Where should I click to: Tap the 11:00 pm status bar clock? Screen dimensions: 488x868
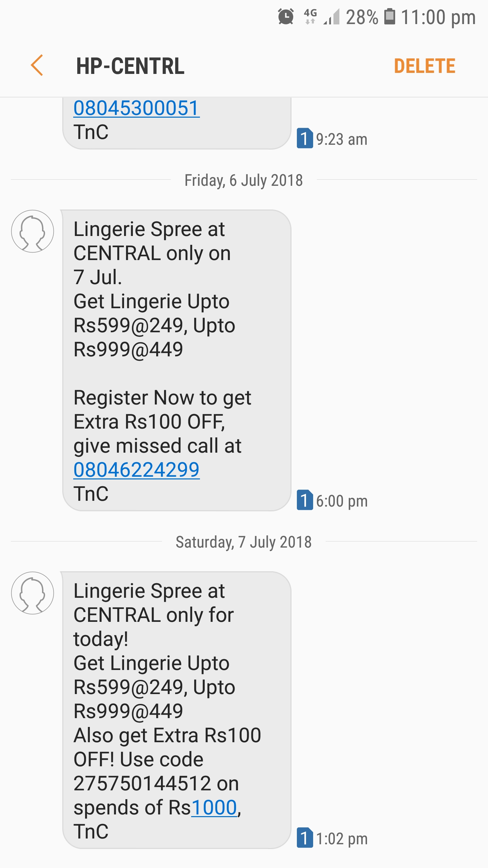point(438,17)
